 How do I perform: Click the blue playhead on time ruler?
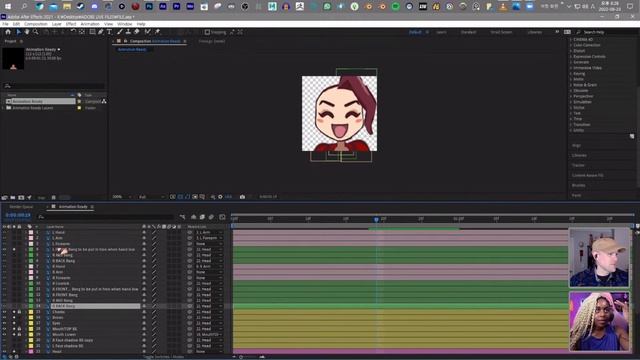376,220
